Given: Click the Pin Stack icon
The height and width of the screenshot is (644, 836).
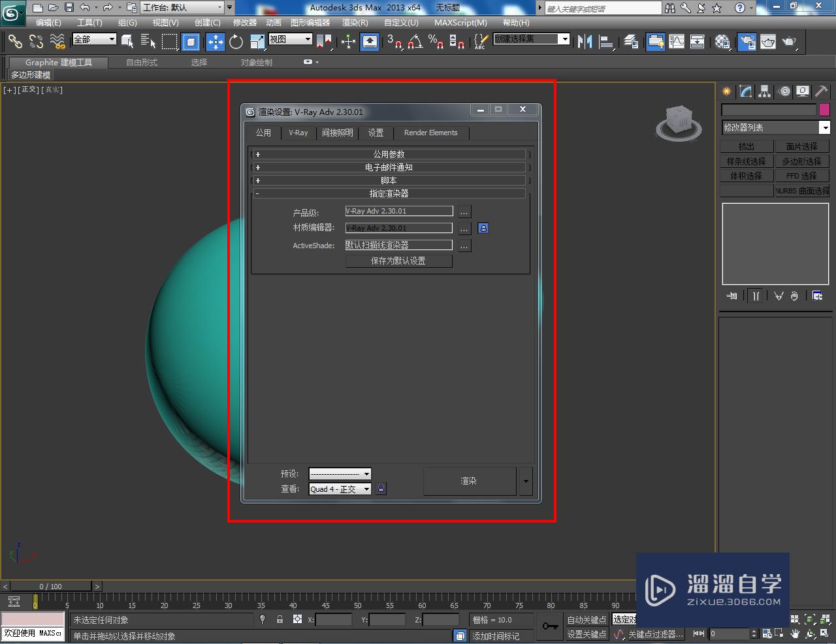Looking at the screenshot, I should click(732, 296).
